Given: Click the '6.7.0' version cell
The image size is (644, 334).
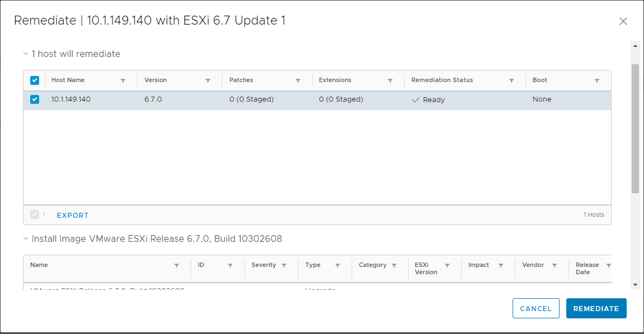Looking at the screenshot, I should tap(153, 99).
